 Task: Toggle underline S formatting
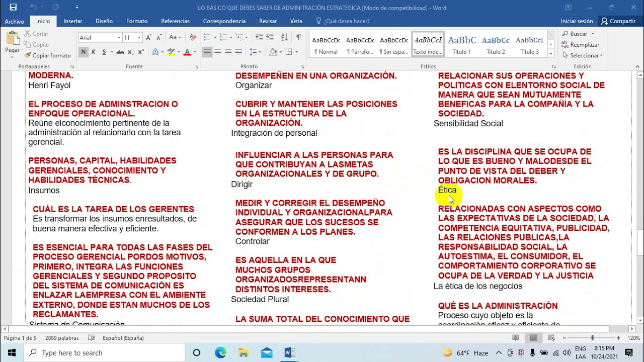104,52
